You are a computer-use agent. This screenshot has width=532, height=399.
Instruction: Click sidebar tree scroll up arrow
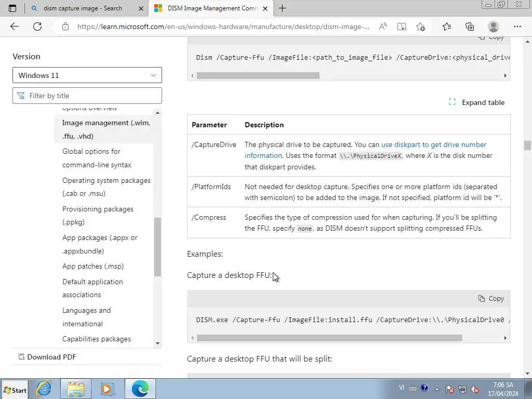(157, 113)
